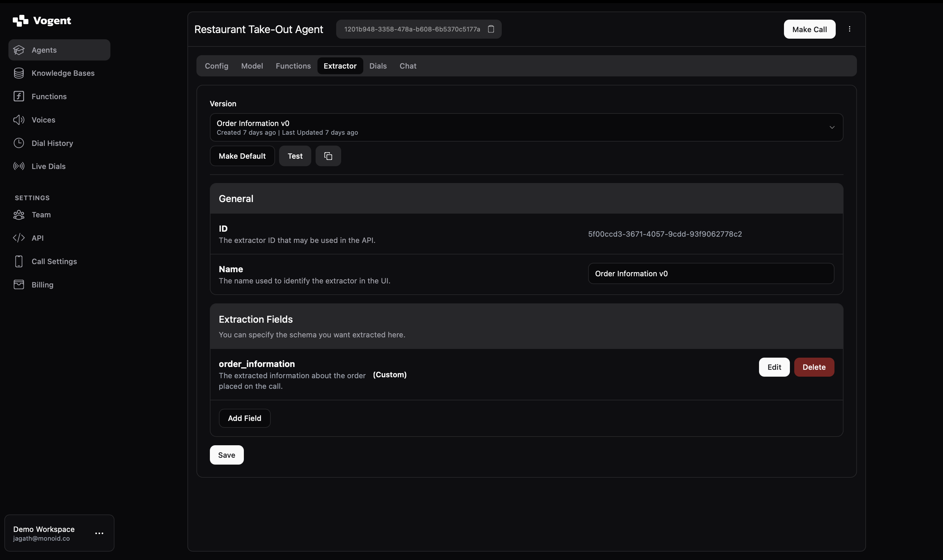The width and height of the screenshot is (943, 560).
Task: Open the Billing sidebar icon
Action: [19, 285]
